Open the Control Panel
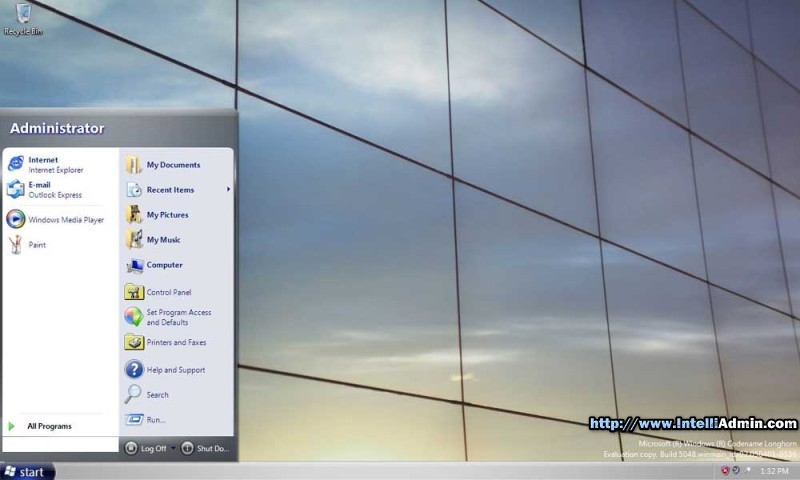This screenshot has width=800, height=480. (x=177, y=292)
